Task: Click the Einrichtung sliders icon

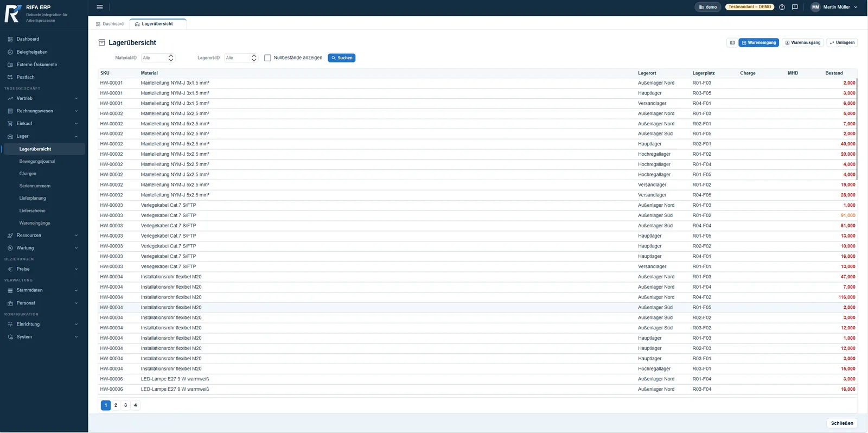Action: pos(10,324)
